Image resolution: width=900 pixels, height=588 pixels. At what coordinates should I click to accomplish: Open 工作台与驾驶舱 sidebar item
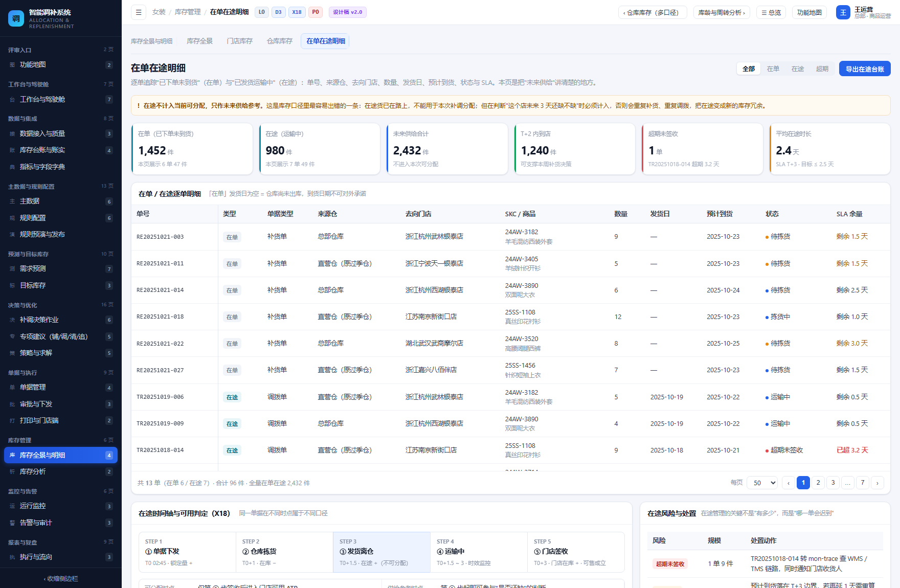point(61,100)
